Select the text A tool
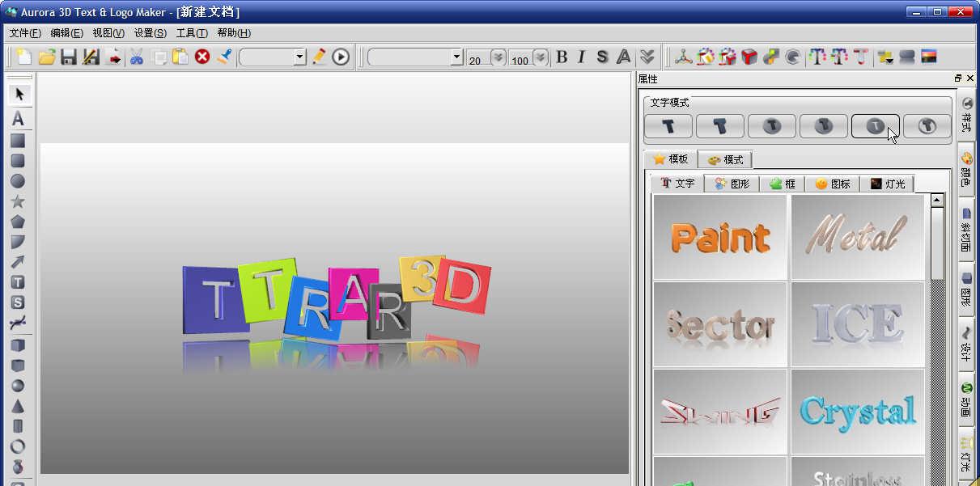Viewport: 980px width, 486px height. tap(18, 119)
